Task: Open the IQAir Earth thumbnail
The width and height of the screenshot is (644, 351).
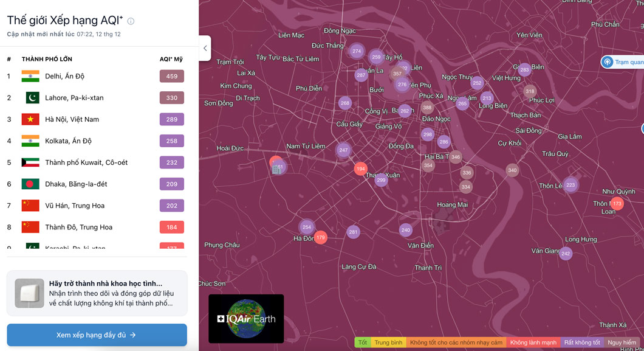Action: click(x=246, y=319)
